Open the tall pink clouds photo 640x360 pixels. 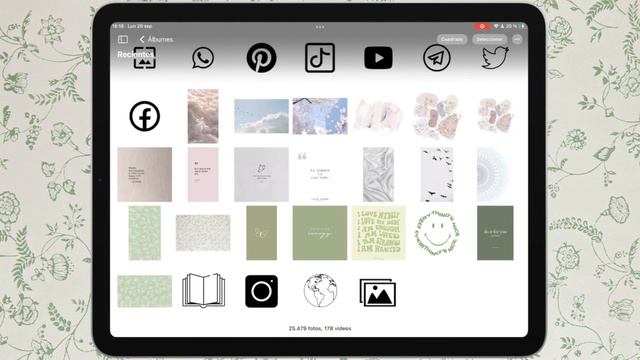203,116
